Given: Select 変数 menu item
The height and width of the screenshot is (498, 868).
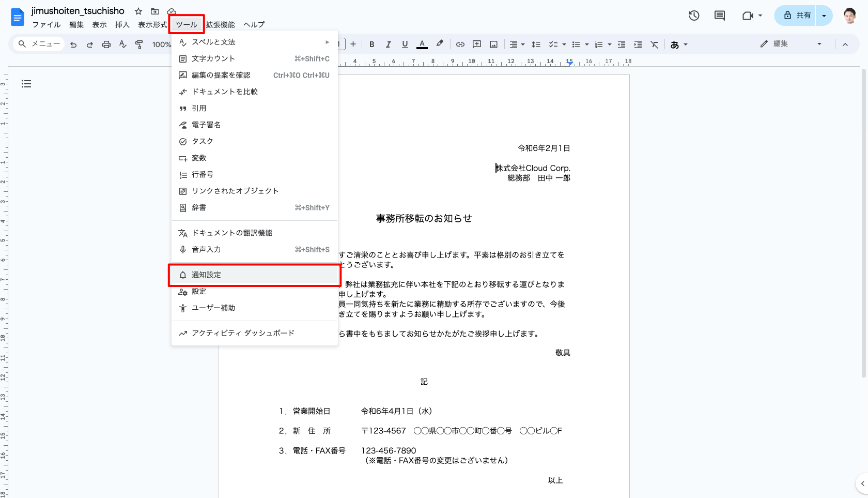Looking at the screenshot, I should [x=255, y=158].
